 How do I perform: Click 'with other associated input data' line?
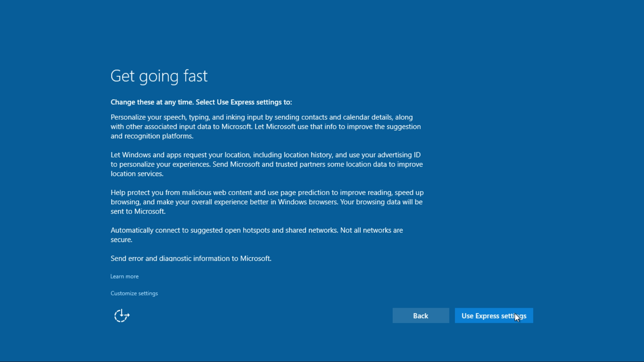(265, 127)
